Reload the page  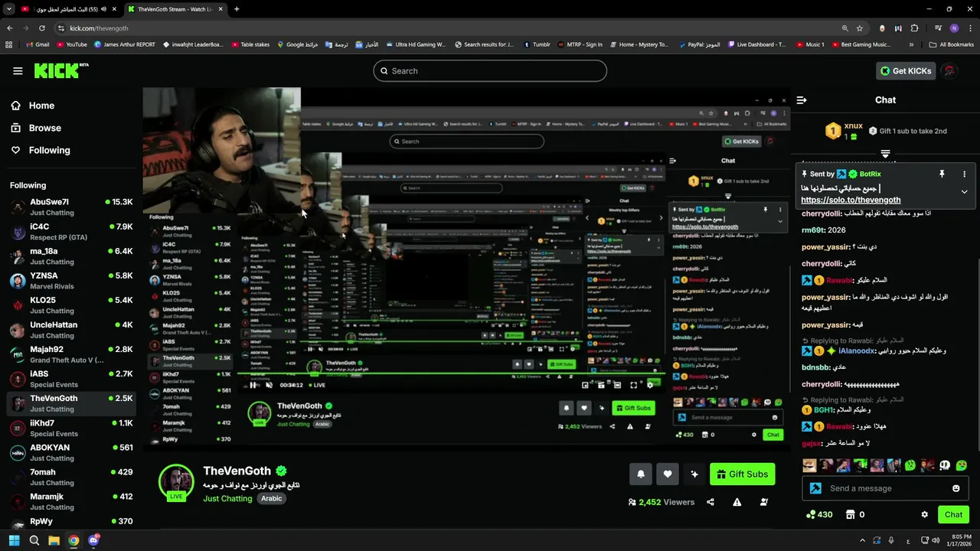pos(41,28)
